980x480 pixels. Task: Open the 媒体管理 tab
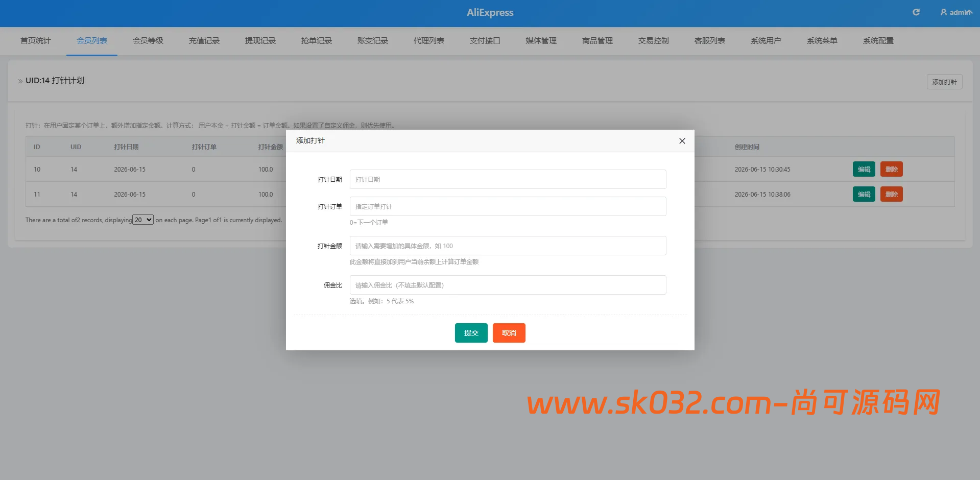pos(541,41)
